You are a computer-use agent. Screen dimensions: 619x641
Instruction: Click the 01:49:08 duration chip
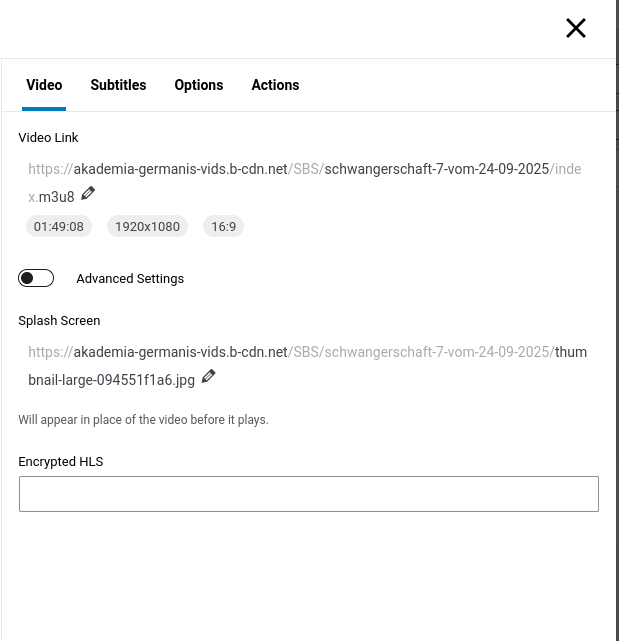pyautogui.click(x=59, y=227)
